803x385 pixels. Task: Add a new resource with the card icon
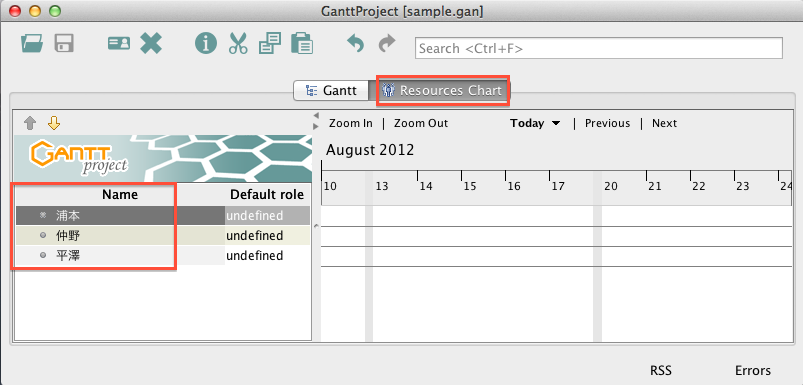(x=119, y=44)
